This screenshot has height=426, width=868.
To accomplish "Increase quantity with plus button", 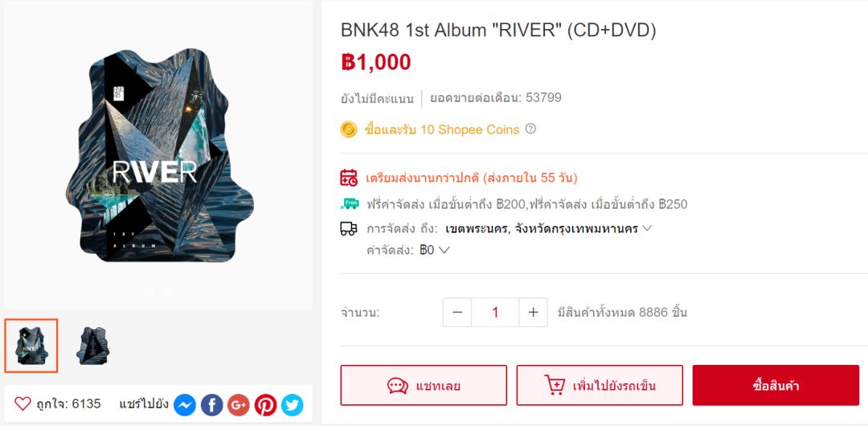I will tap(533, 313).
